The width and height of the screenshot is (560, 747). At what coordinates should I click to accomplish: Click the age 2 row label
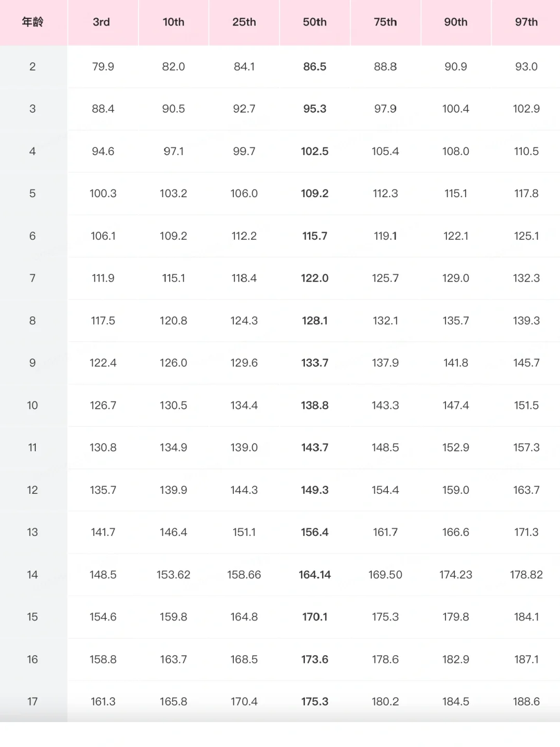33,67
